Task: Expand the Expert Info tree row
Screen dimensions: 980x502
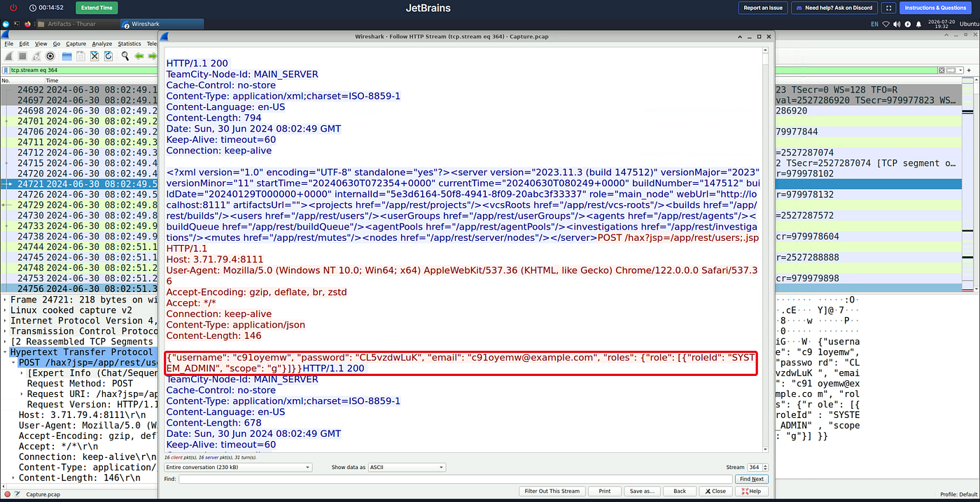Action: (x=22, y=373)
